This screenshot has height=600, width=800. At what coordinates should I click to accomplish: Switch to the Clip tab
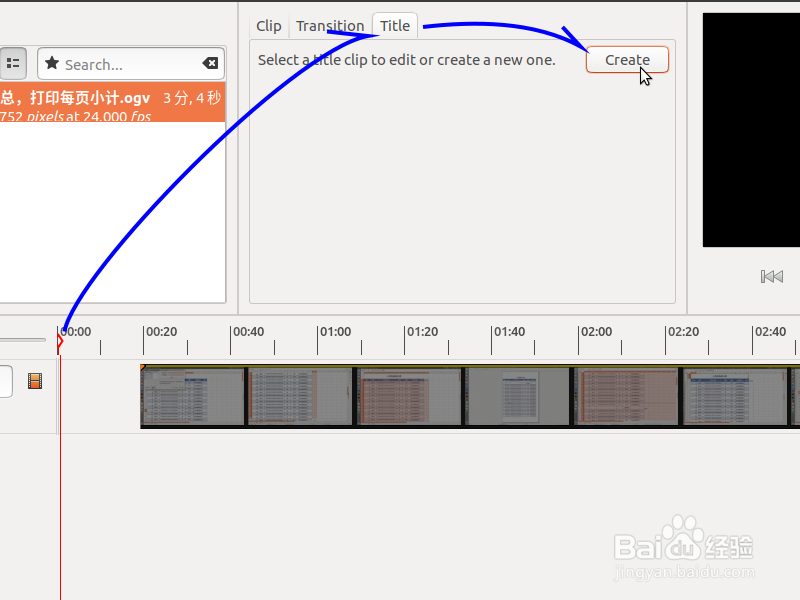(269, 26)
